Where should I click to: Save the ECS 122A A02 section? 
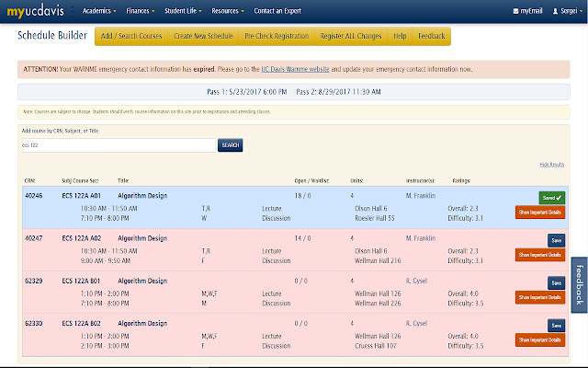(x=555, y=240)
